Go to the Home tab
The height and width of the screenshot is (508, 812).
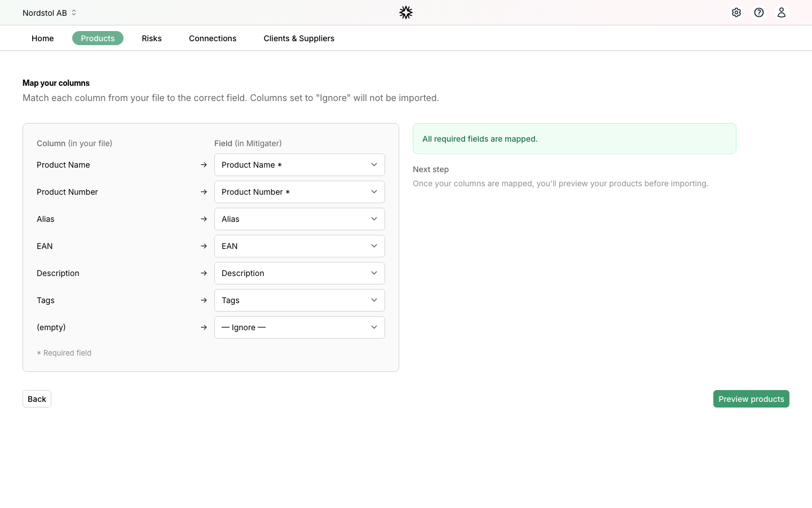pyautogui.click(x=43, y=38)
